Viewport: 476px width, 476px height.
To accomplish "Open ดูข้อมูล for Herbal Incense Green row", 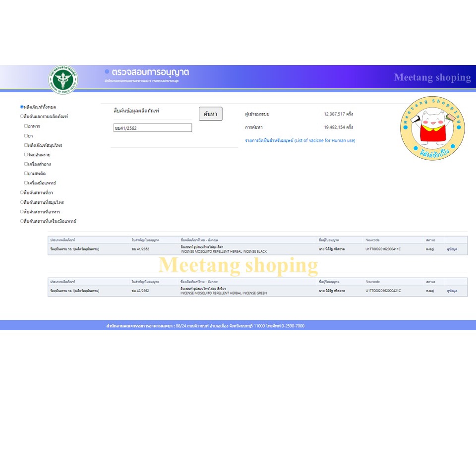I will (452, 291).
